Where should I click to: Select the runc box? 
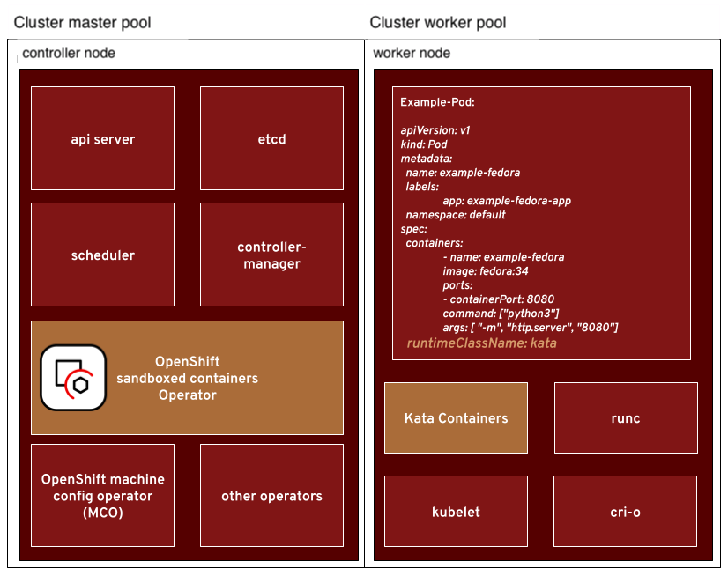point(626,417)
